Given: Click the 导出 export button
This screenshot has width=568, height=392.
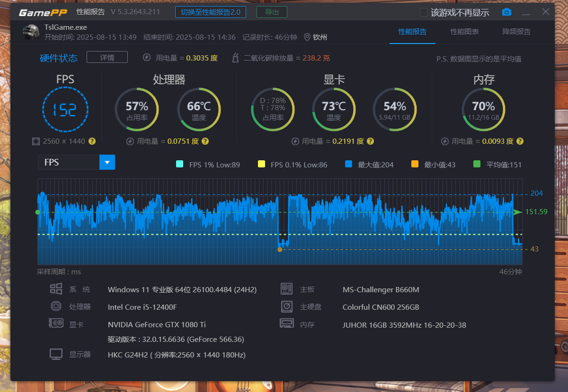Looking at the screenshot, I should 272,12.
